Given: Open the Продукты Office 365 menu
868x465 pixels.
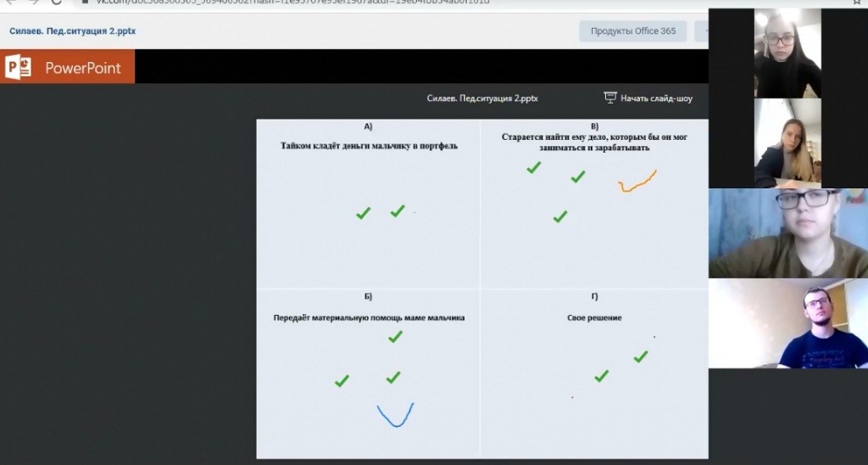Looking at the screenshot, I should pos(633,31).
